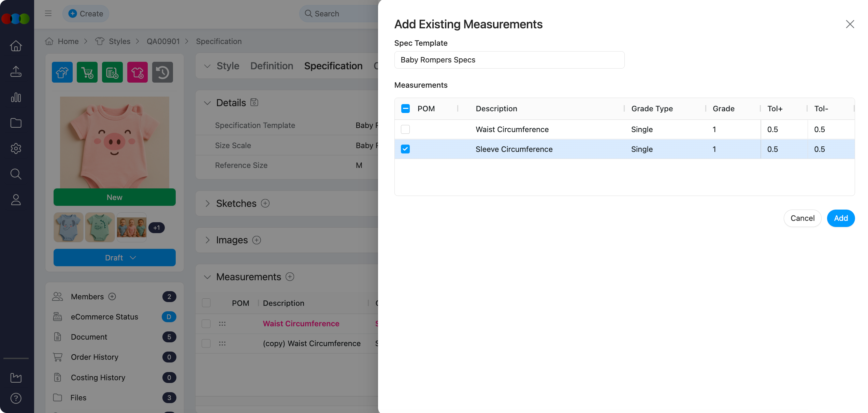Click the green shopping cart icon

point(87,72)
